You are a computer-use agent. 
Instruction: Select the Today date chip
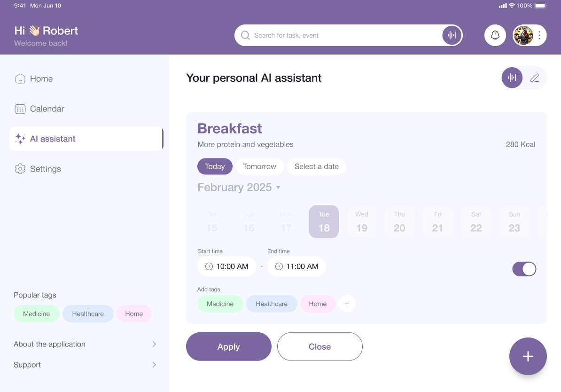point(215,166)
